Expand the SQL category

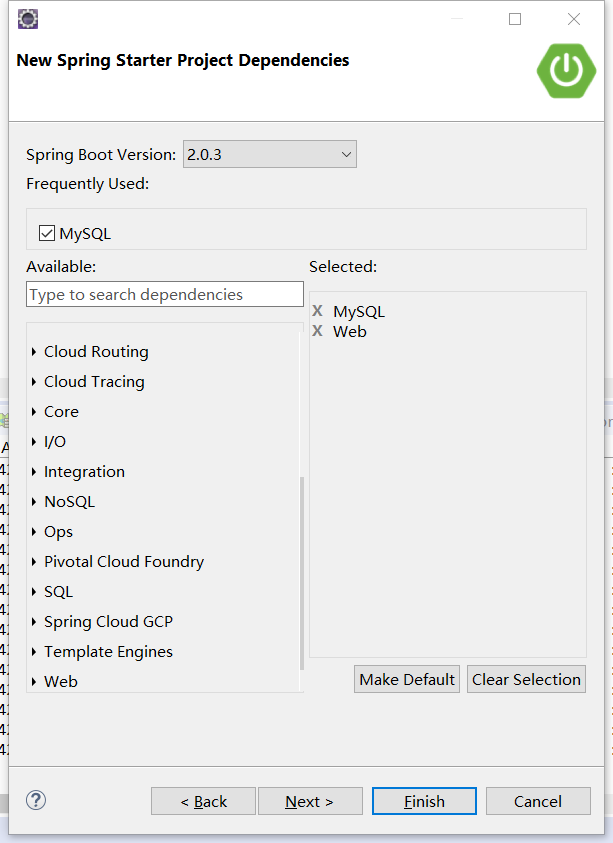click(x=34, y=592)
